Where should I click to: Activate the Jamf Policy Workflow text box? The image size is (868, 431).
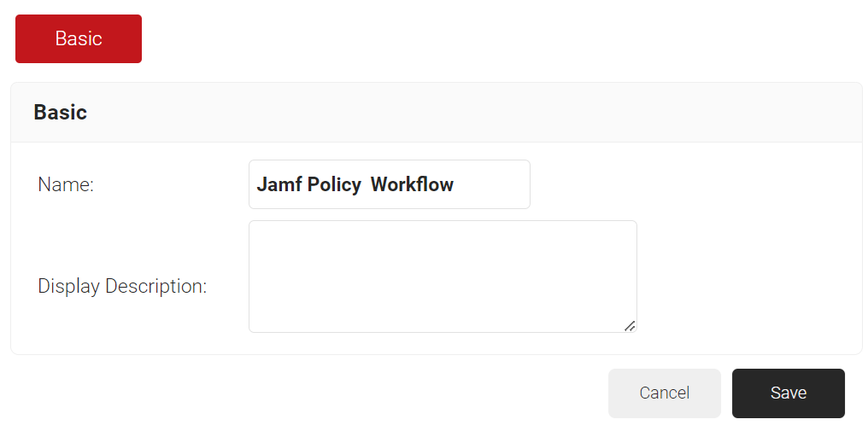pos(389,184)
